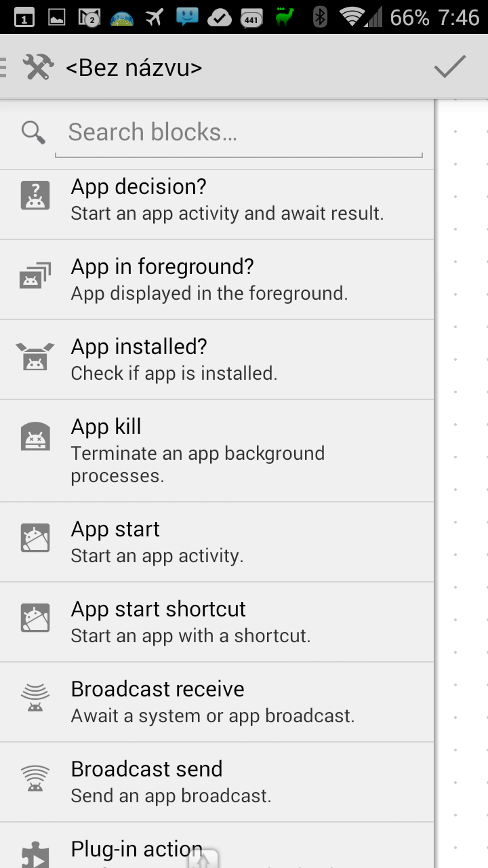Screen dimensions: 488x868
Task: Focus the Search blocks field
Action: [239, 132]
